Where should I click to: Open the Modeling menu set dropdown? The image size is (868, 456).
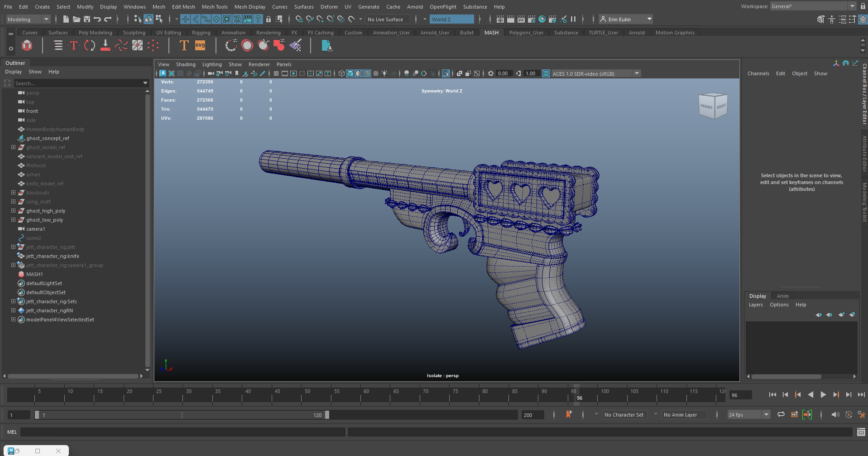tap(28, 19)
